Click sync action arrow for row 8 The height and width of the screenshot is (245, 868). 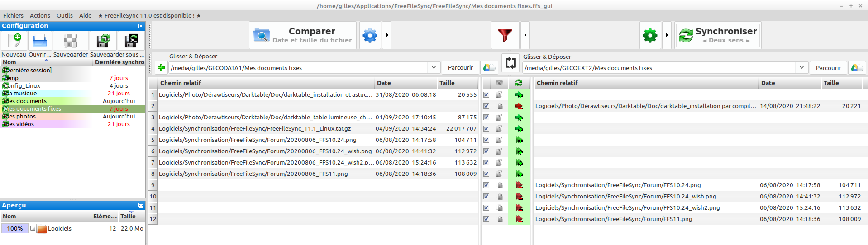519,174
